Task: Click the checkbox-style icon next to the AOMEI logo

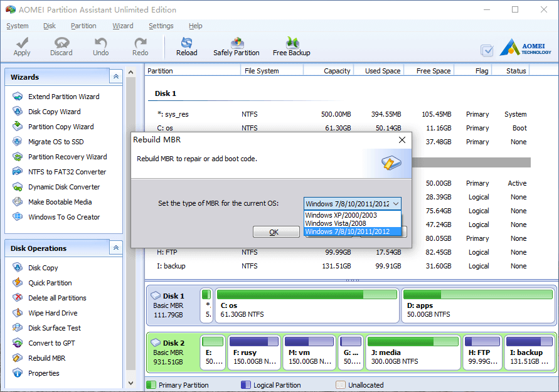Action: [487, 51]
